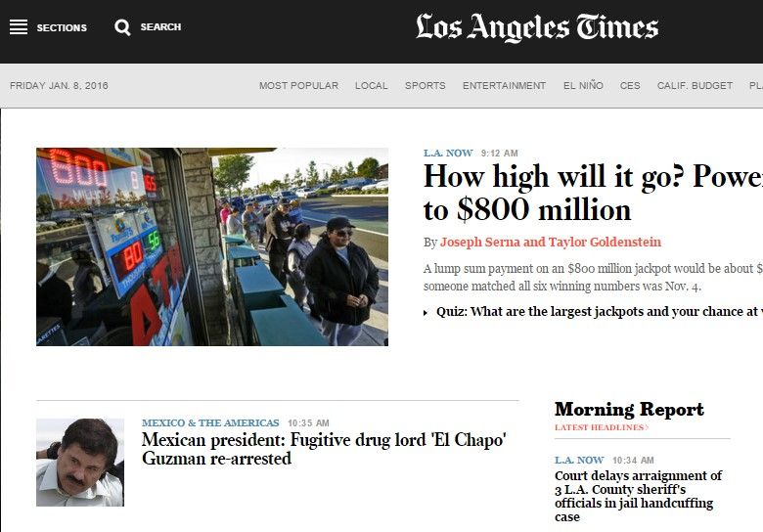Image resolution: width=763 pixels, height=532 pixels.
Task: Open the Morning Report heading
Action: [x=629, y=410]
